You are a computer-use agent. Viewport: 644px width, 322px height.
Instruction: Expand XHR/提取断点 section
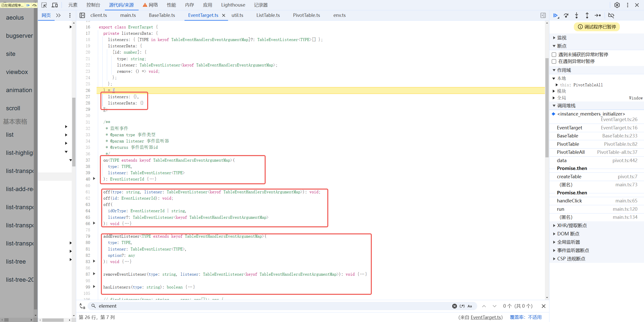tap(572, 226)
